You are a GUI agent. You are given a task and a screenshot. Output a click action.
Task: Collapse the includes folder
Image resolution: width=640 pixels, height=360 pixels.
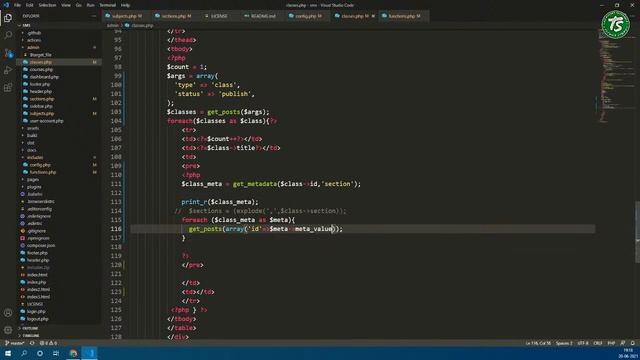[35, 158]
